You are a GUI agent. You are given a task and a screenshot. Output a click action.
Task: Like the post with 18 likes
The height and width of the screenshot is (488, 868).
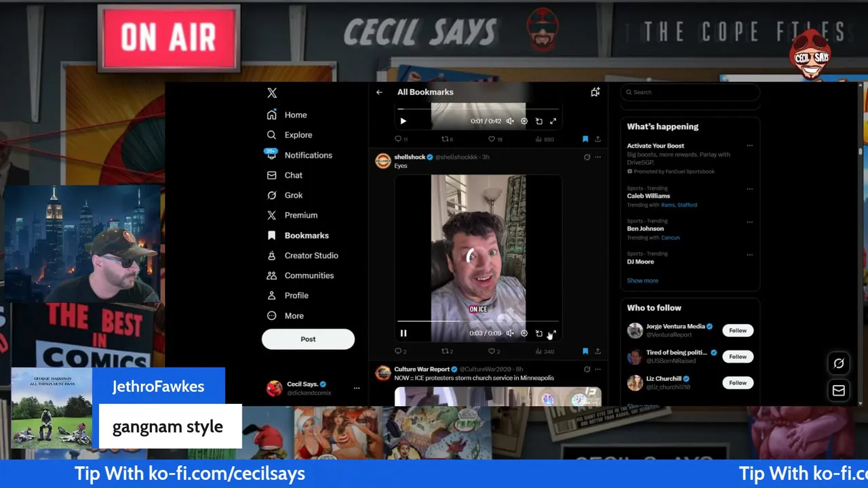coord(495,139)
